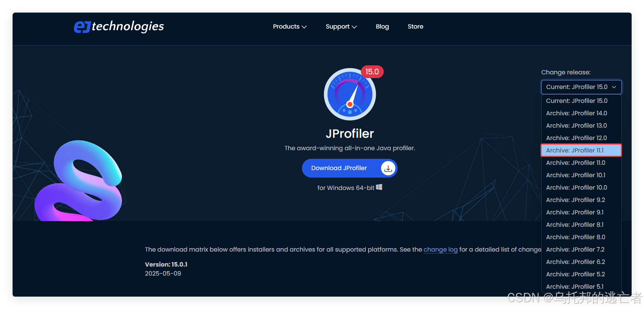The width and height of the screenshot is (644, 309).
Task: Select Archive: JProfiler 5.2
Action: tap(581, 274)
